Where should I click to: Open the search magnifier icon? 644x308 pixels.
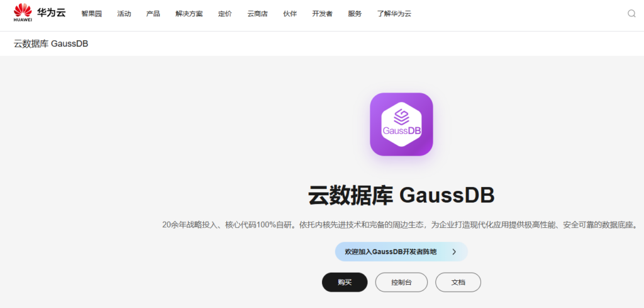(631, 14)
